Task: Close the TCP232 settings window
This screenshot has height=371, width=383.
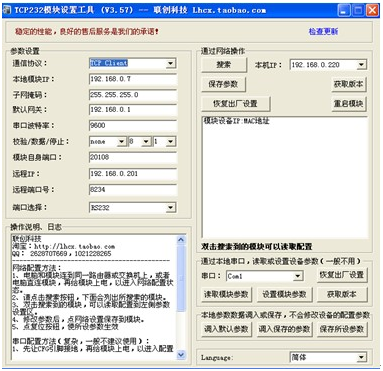Action: [x=372, y=10]
